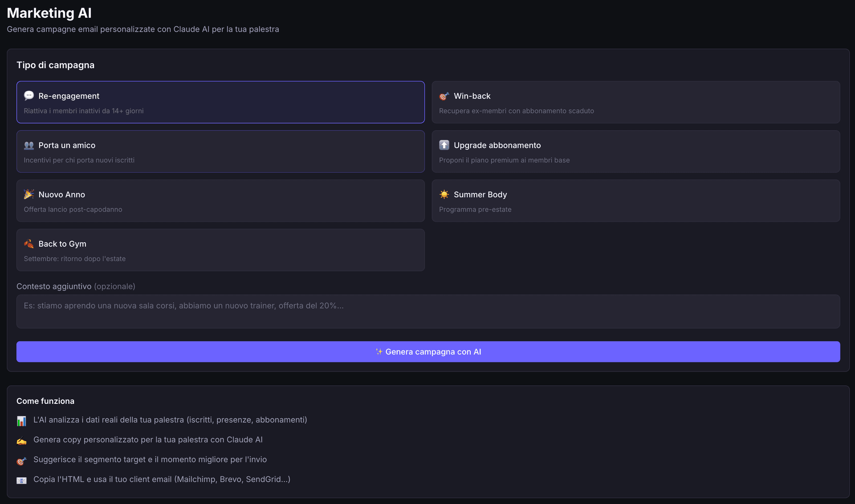The image size is (855, 504).
Task: Click the Genera campagna con AI button
Action: point(428,352)
